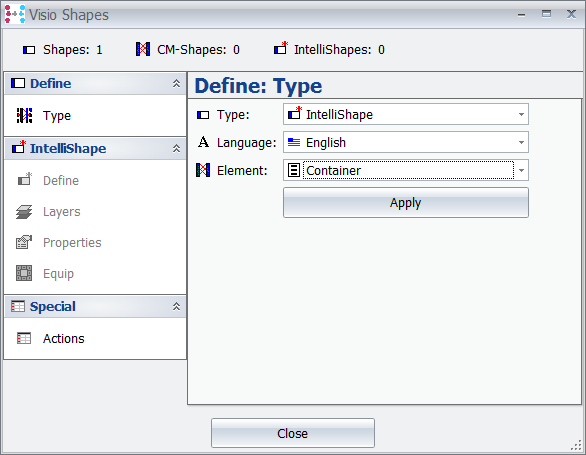
Task: Click the Visio Shapes app icon in title bar
Action: coord(15,14)
